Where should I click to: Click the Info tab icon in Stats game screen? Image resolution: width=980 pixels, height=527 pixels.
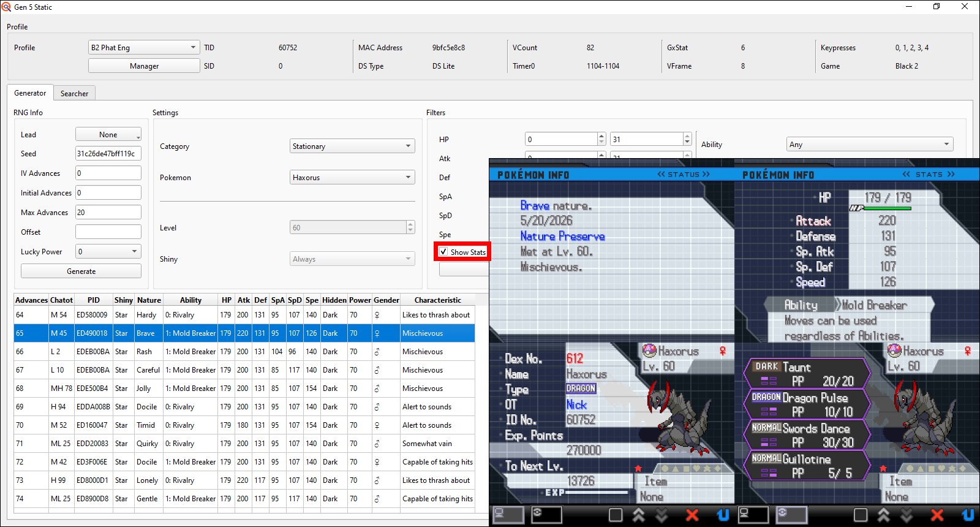(x=753, y=515)
